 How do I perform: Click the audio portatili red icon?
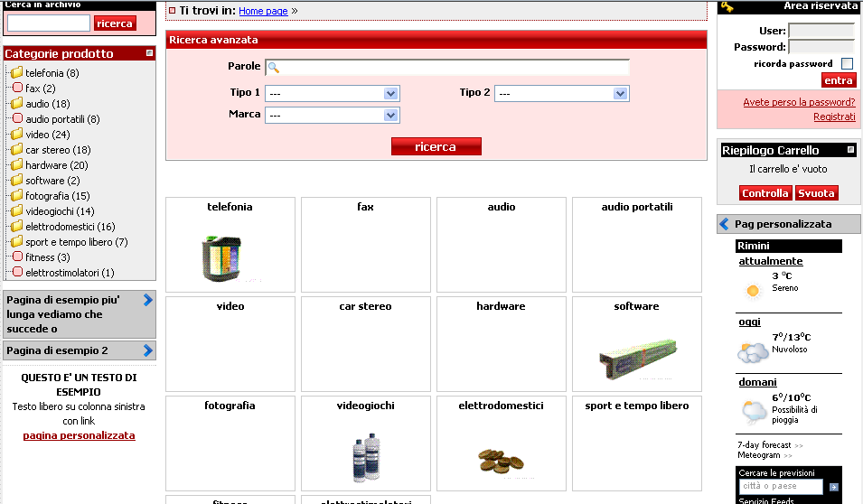click(x=17, y=118)
